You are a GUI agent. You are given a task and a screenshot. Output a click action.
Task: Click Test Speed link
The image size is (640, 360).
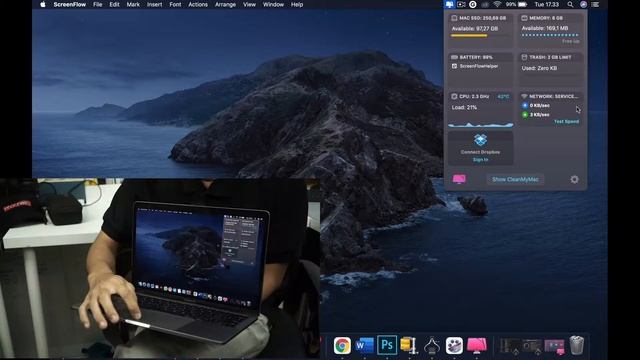566,121
